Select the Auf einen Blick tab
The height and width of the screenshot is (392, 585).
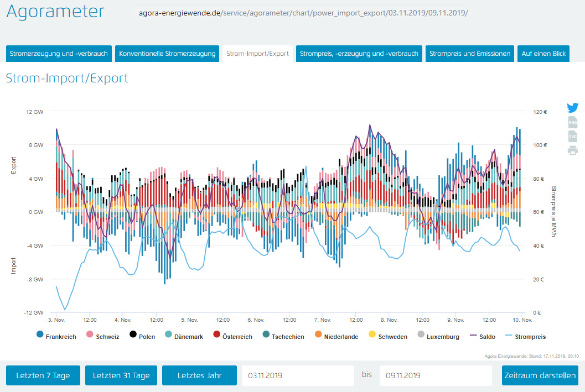543,54
